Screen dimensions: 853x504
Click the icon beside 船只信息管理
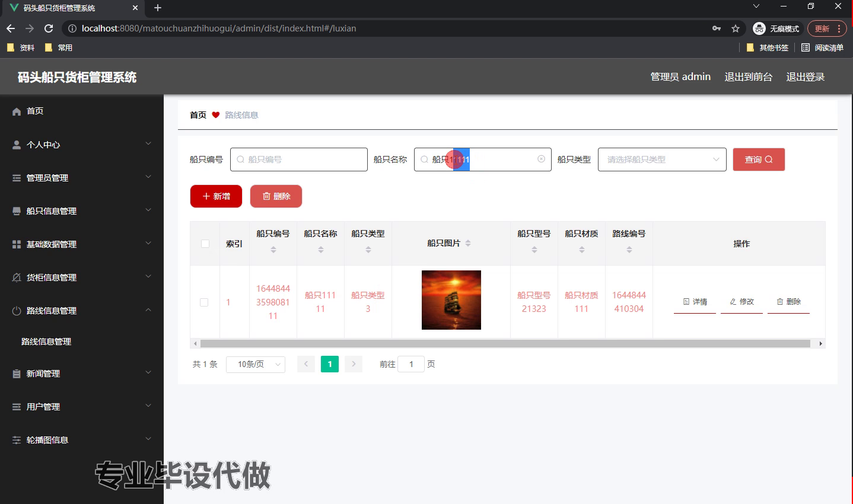[17, 211]
